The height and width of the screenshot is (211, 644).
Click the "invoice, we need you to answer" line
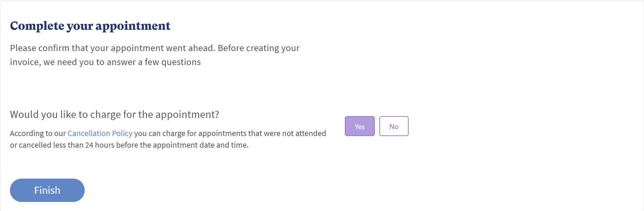(105, 62)
